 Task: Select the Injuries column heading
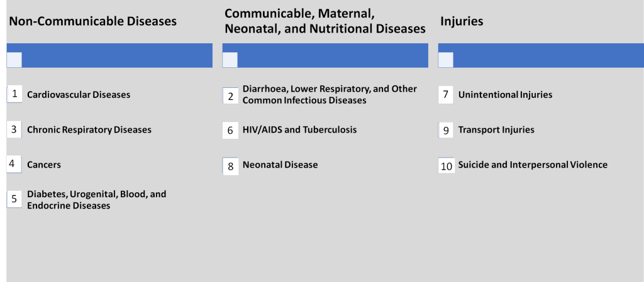[462, 21]
